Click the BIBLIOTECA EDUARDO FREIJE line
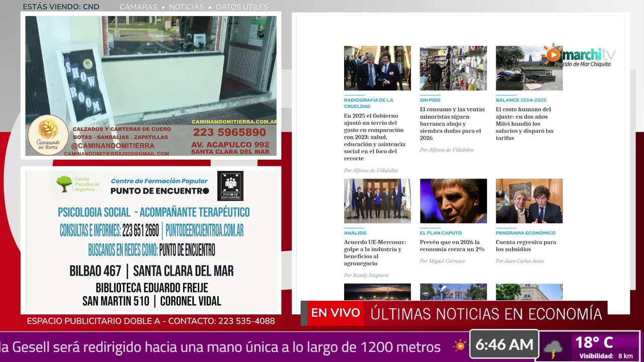The height and width of the screenshot is (362, 644). pos(151,288)
